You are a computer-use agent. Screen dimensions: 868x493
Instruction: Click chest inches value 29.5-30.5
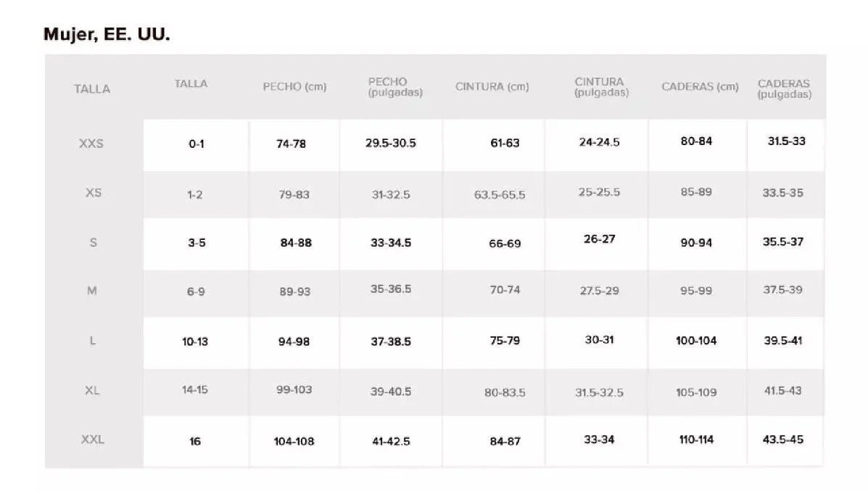click(391, 144)
